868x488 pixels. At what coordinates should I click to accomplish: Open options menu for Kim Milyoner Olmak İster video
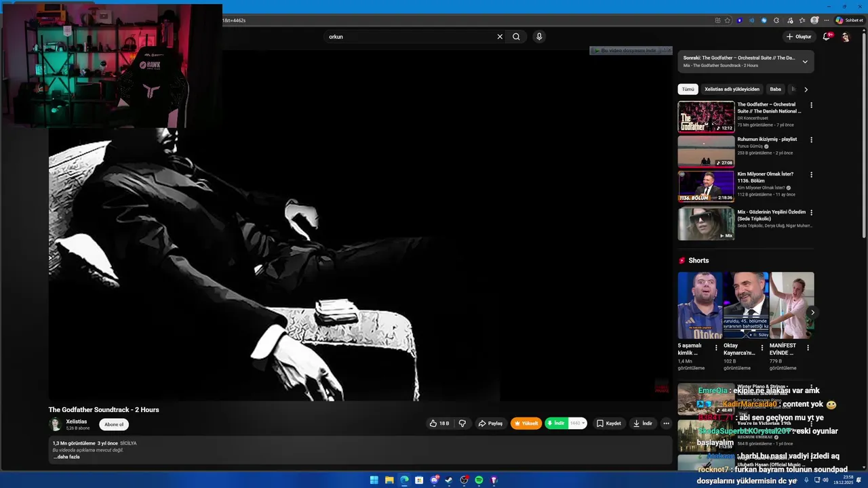811,175
